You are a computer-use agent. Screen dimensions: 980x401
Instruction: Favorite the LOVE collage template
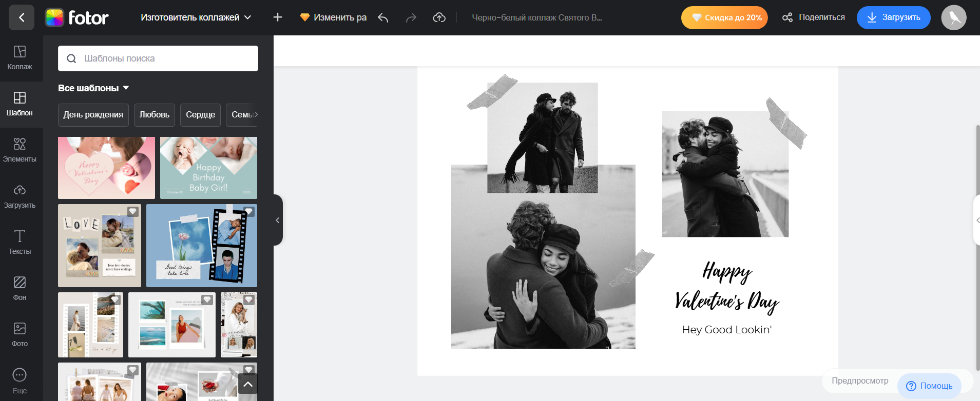132,211
